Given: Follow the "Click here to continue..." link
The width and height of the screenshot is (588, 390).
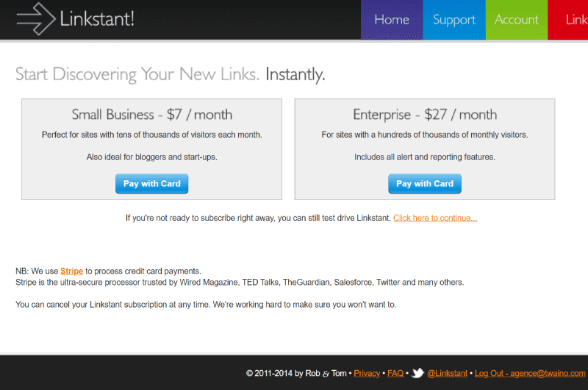Looking at the screenshot, I should click(x=435, y=218).
